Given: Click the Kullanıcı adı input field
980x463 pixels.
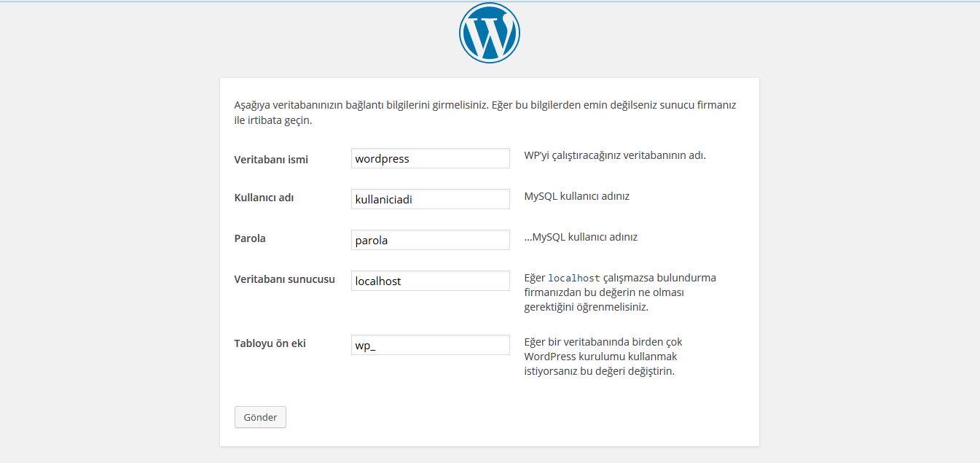Looking at the screenshot, I should 431,199.
